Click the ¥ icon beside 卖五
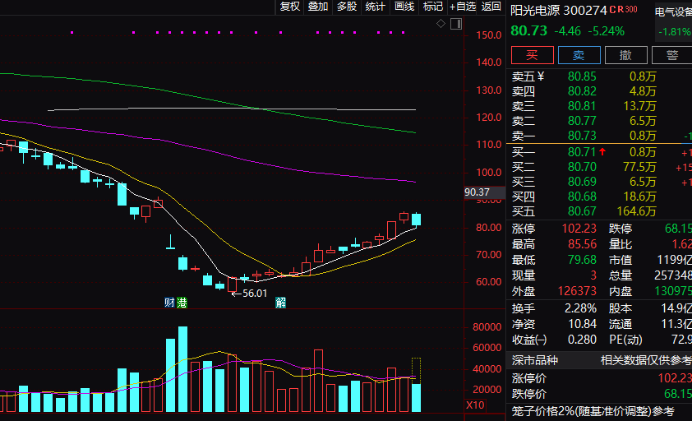 point(541,77)
